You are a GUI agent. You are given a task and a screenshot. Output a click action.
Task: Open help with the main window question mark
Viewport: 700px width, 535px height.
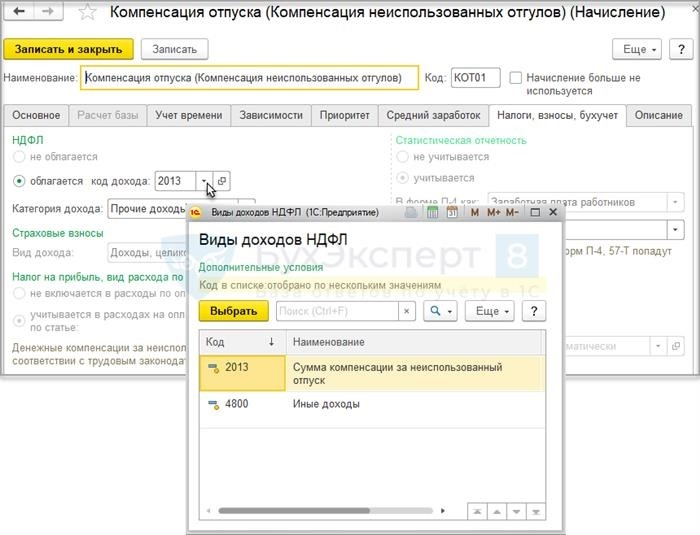pos(681,49)
